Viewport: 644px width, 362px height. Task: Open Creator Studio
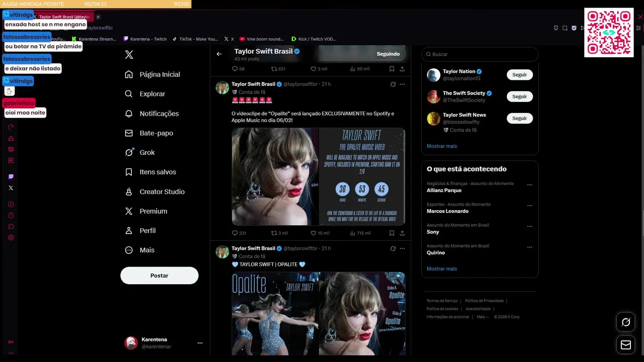154,192
